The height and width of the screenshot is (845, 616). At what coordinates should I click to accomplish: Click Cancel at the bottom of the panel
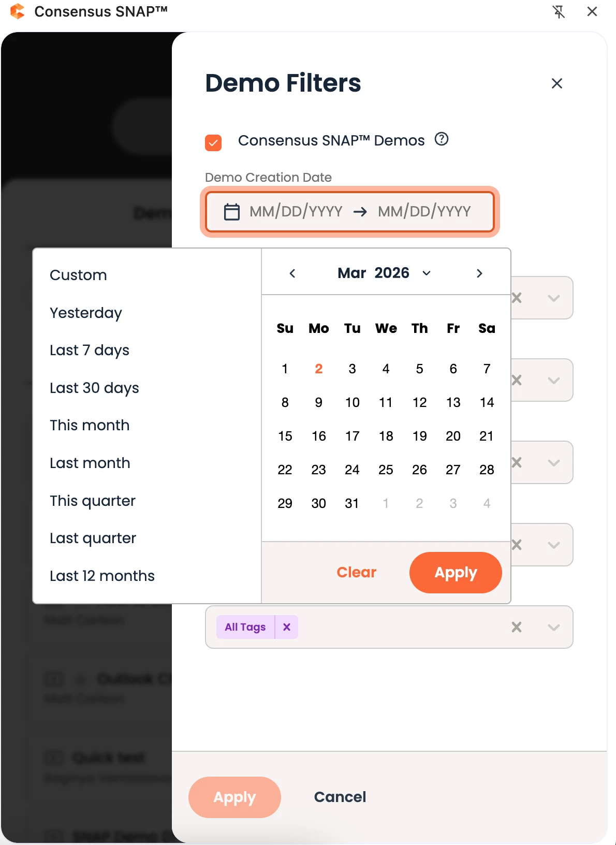(x=340, y=797)
